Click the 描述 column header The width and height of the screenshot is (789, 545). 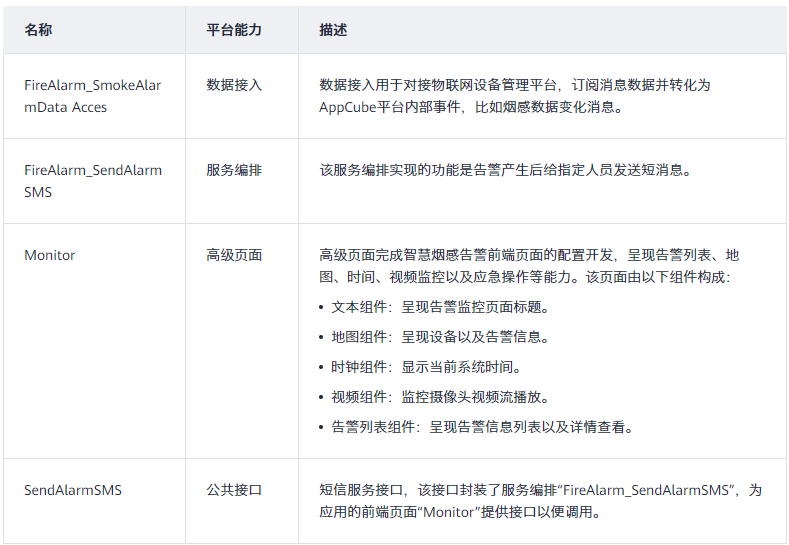pyautogui.click(x=333, y=31)
